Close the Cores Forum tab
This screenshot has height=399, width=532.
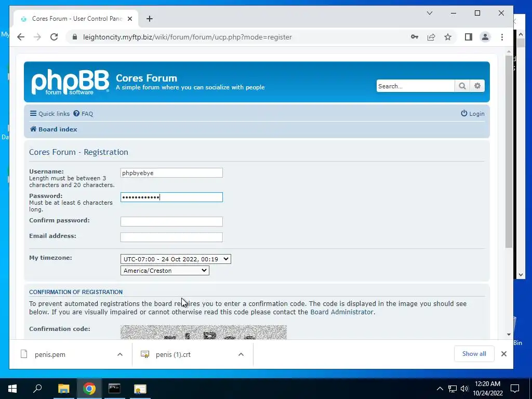pos(129,19)
